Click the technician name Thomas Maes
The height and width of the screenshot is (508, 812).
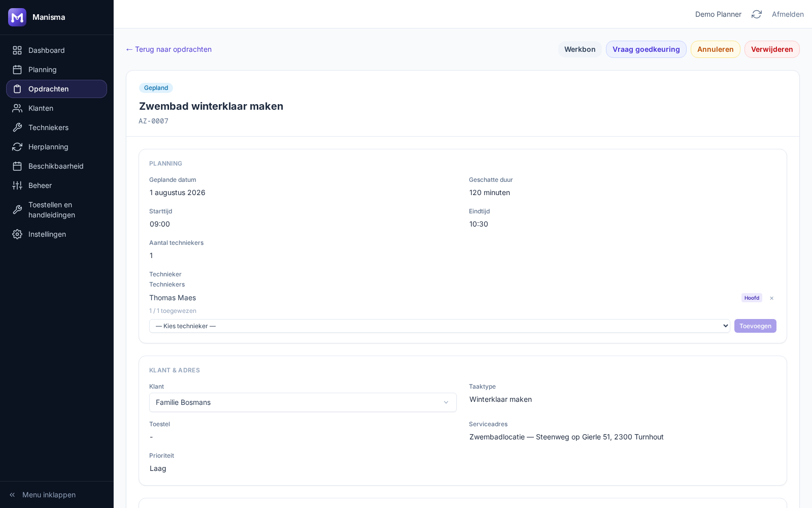(x=173, y=298)
